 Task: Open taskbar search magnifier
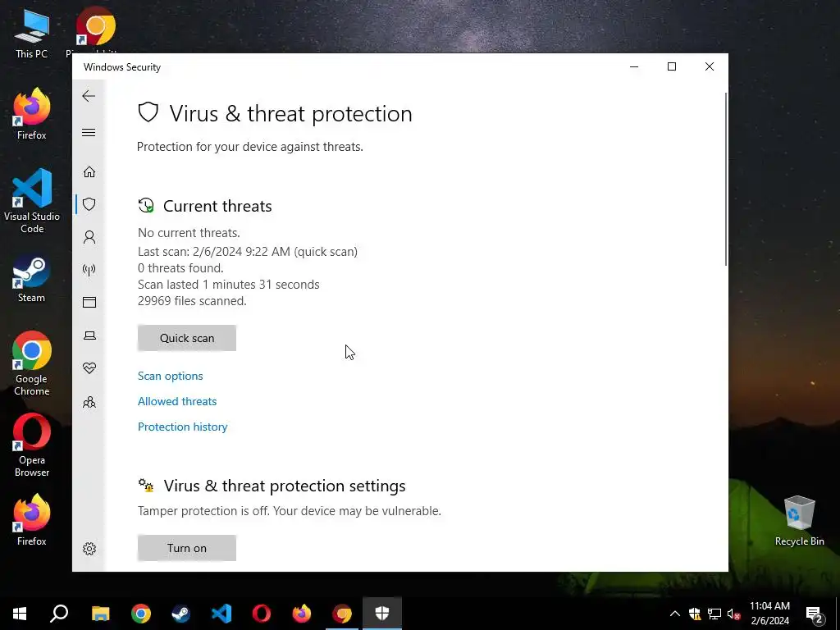(x=59, y=614)
